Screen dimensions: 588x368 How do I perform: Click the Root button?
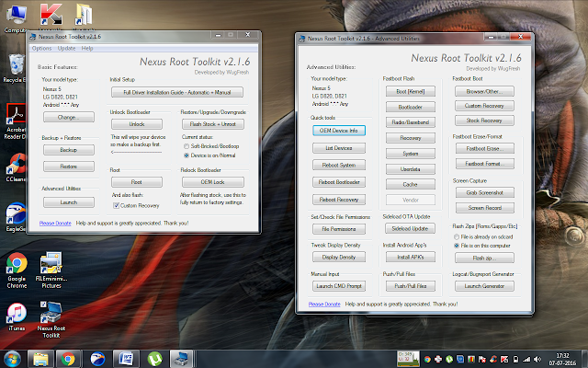137,182
